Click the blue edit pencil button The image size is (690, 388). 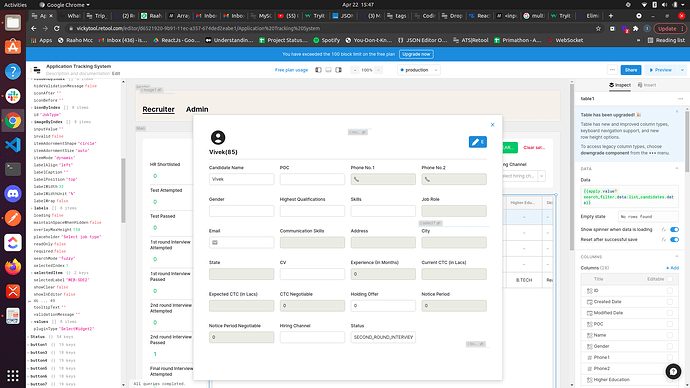pyautogui.click(x=477, y=142)
